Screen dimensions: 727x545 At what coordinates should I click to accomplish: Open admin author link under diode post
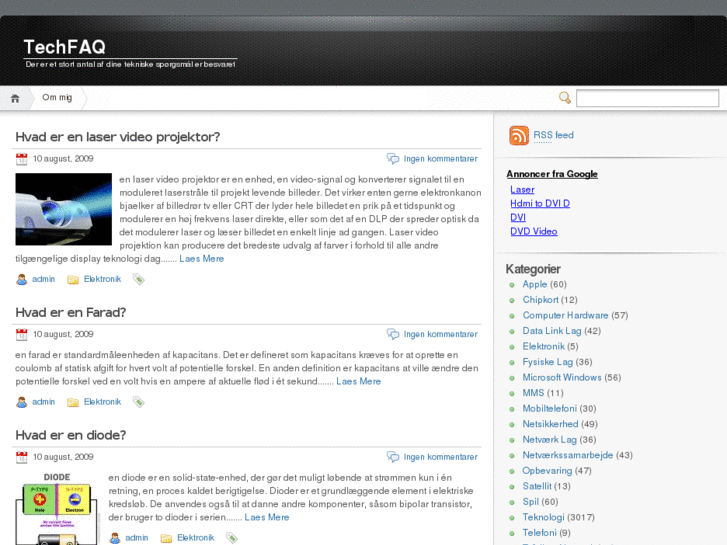tap(137, 538)
